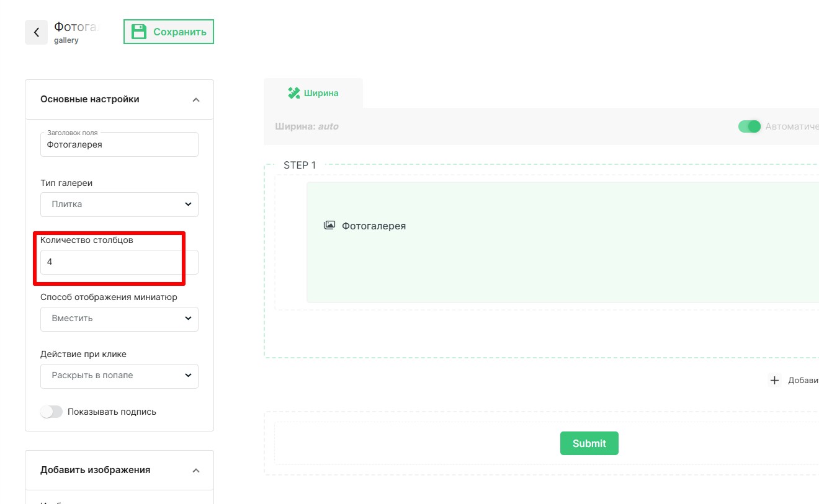Viewport: 819px width, 504px height.
Task: Toggle the Показывать подпись switch
Action: [51, 412]
